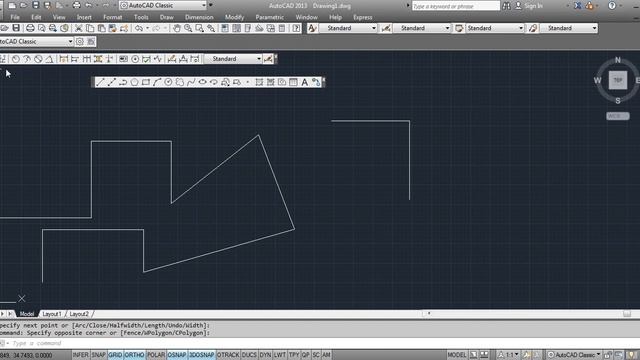
Task: Toggle LWT lineweight display
Action: pos(280,355)
